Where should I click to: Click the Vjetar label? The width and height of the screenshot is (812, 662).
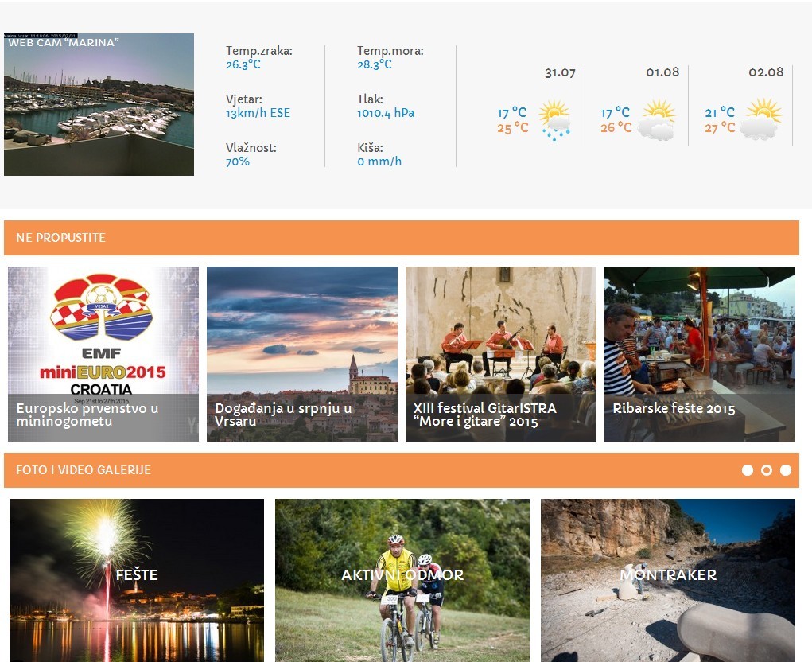point(244,99)
